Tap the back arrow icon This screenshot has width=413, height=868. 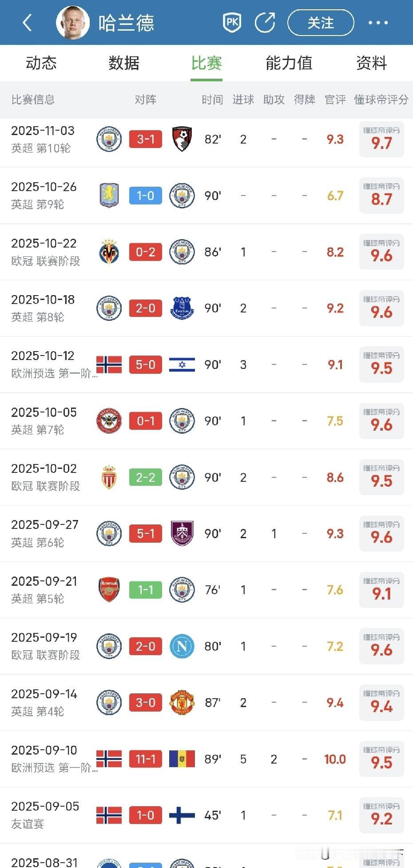27,22
